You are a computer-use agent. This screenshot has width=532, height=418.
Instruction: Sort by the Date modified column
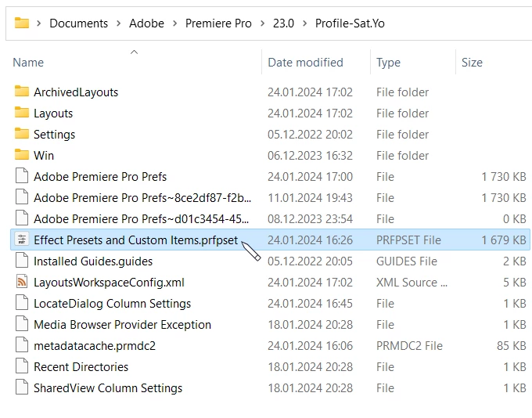coord(305,63)
